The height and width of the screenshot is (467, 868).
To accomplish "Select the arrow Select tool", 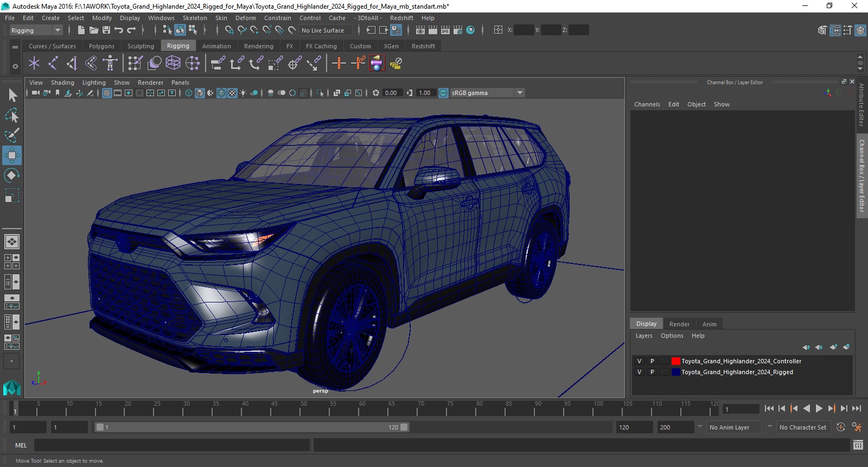I will pos(12,95).
